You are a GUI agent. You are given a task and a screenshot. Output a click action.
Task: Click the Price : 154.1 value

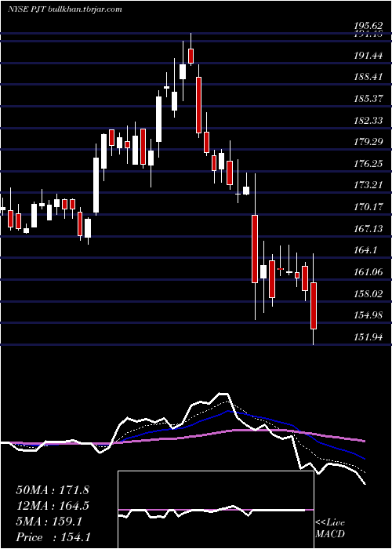[53, 537]
